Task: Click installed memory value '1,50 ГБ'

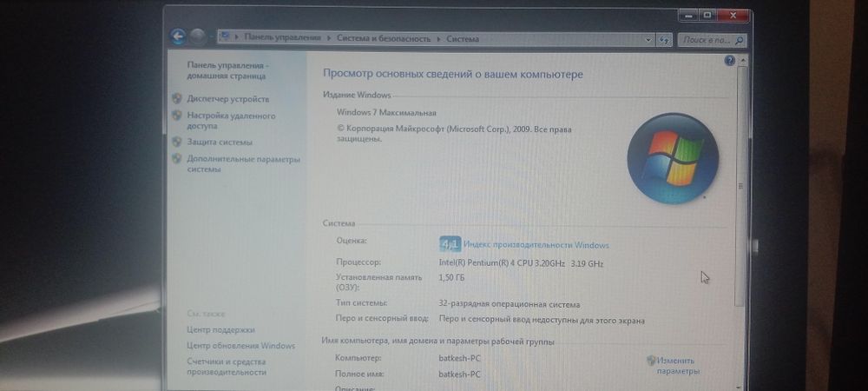Action: 451,277
